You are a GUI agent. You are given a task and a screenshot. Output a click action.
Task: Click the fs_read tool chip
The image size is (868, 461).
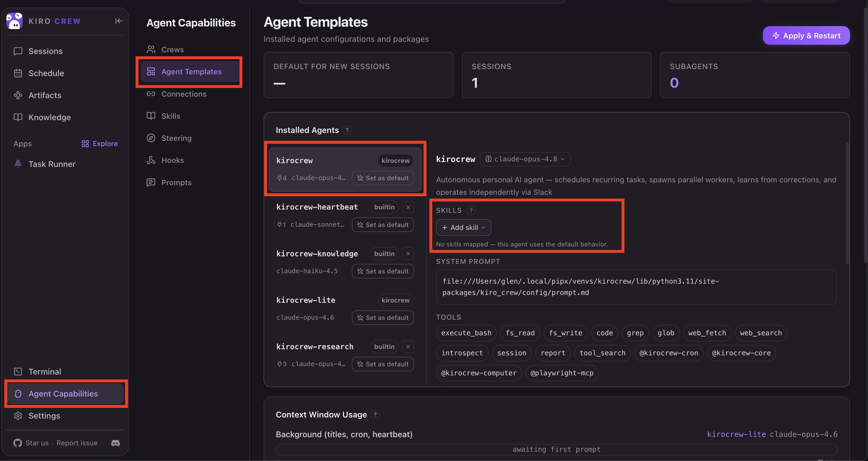(520, 333)
